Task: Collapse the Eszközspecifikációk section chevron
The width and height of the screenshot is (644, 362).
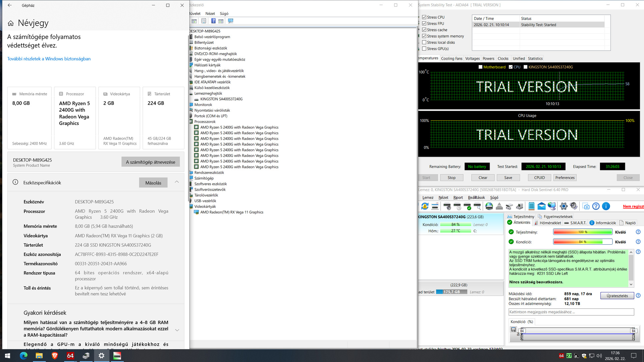Action: (177, 182)
